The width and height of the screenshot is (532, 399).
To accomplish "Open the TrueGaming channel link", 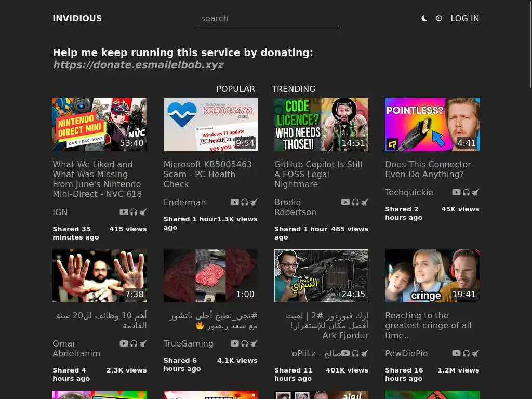I will [x=188, y=343].
